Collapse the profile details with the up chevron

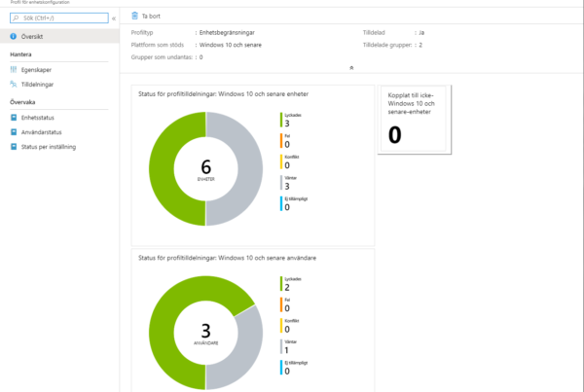(x=350, y=69)
